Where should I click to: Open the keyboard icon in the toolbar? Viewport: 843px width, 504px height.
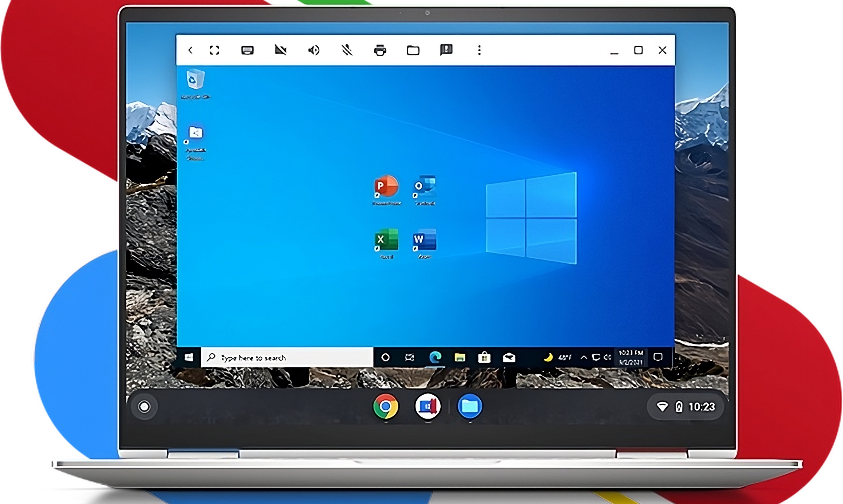pyautogui.click(x=247, y=50)
